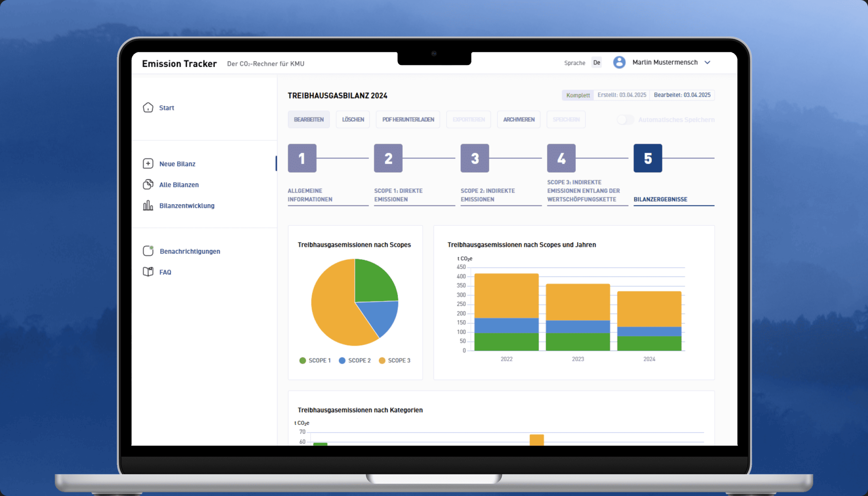Click the Neue Bilanz plus icon

pos(148,164)
